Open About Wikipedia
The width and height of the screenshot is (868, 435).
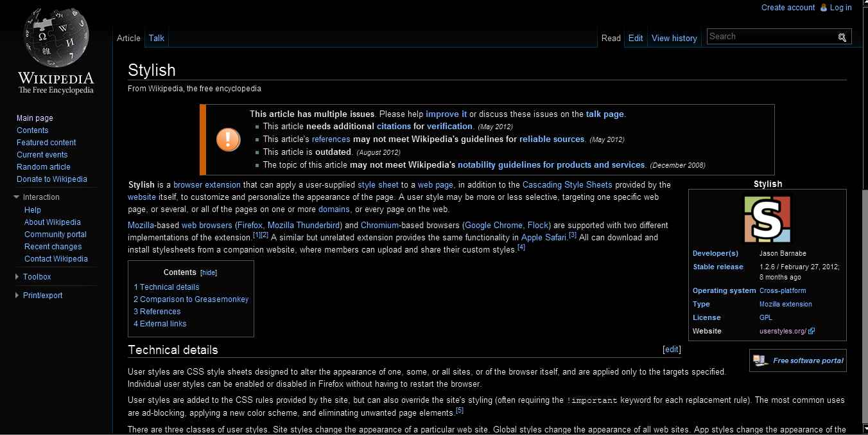[53, 222]
